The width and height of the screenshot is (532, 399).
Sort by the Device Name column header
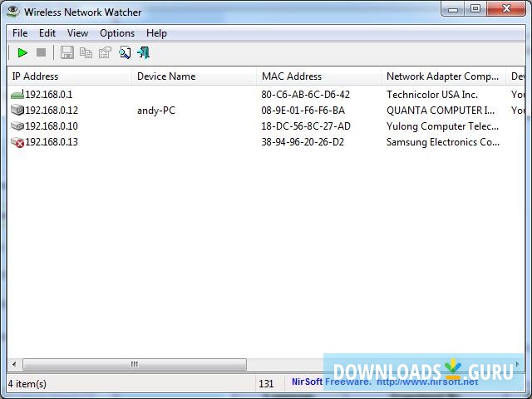(194, 76)
